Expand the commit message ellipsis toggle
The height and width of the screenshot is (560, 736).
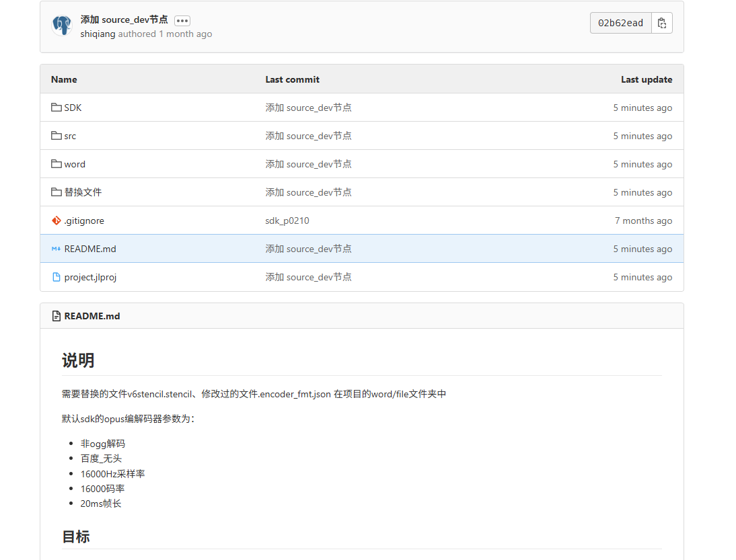(182, 21)
